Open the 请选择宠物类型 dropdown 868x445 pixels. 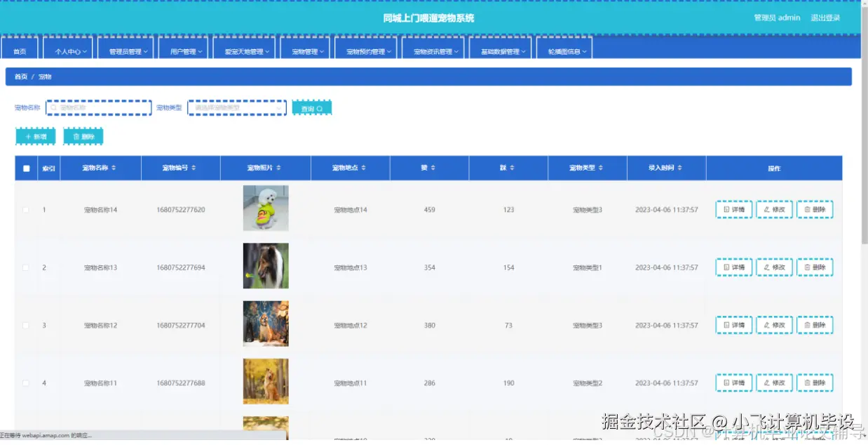click(236, 107)
